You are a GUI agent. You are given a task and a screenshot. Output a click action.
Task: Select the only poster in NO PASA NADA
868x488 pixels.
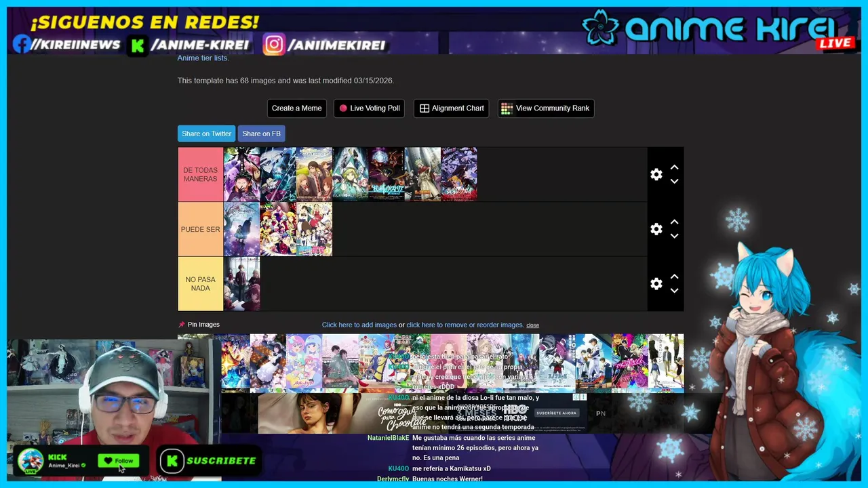point(241,284)
